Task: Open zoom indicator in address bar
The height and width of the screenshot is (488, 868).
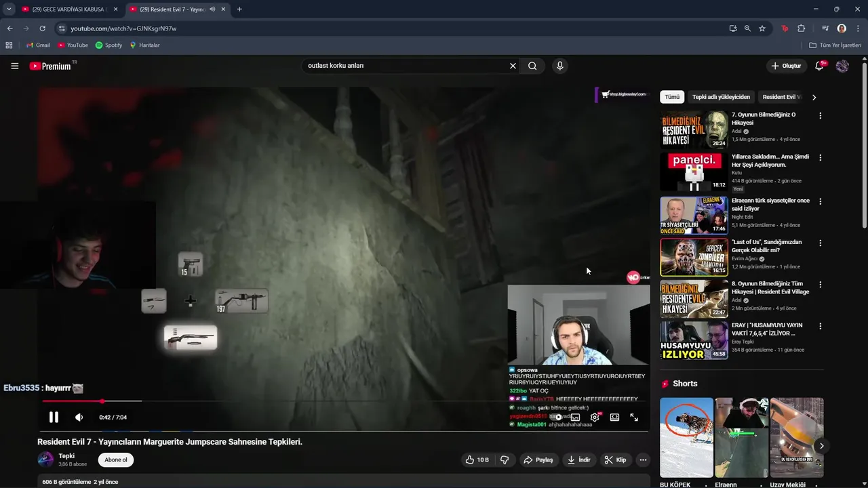Action: 747,28
